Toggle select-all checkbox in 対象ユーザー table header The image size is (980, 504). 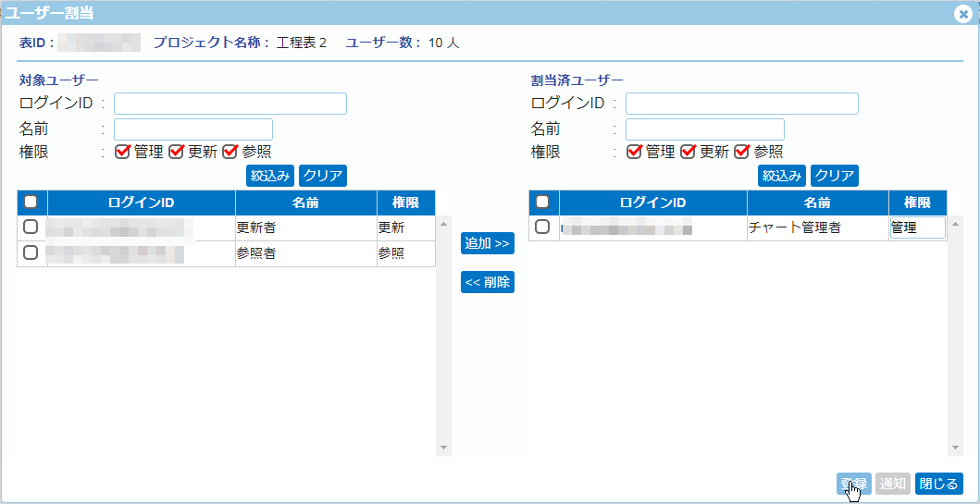pos(31,203)
